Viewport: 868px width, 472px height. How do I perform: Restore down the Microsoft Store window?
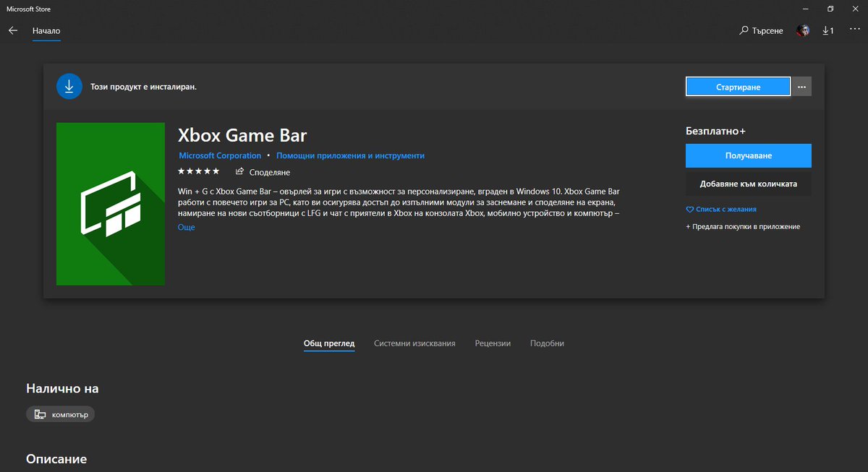(830, 9)
